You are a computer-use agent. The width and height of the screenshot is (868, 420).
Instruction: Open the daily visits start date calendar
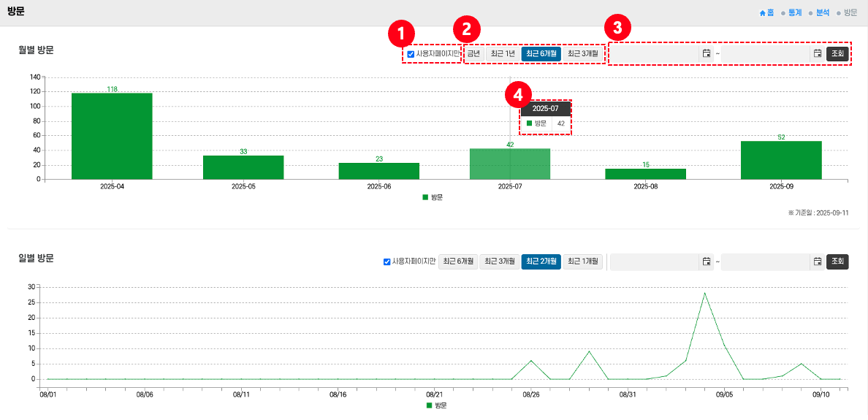[x=707, y=261]
